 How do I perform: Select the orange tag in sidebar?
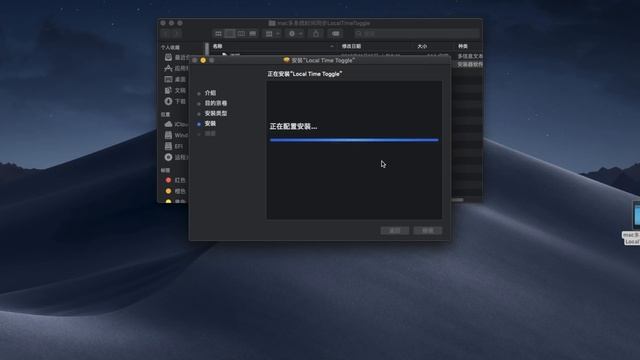175,191
